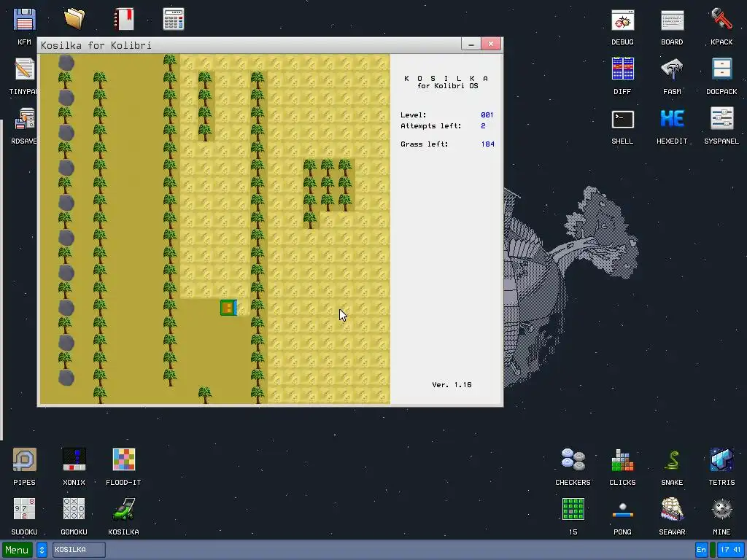Launch the calculator desktop icon
This screenshot has width=747, height=560.
(x=174, y=20)
